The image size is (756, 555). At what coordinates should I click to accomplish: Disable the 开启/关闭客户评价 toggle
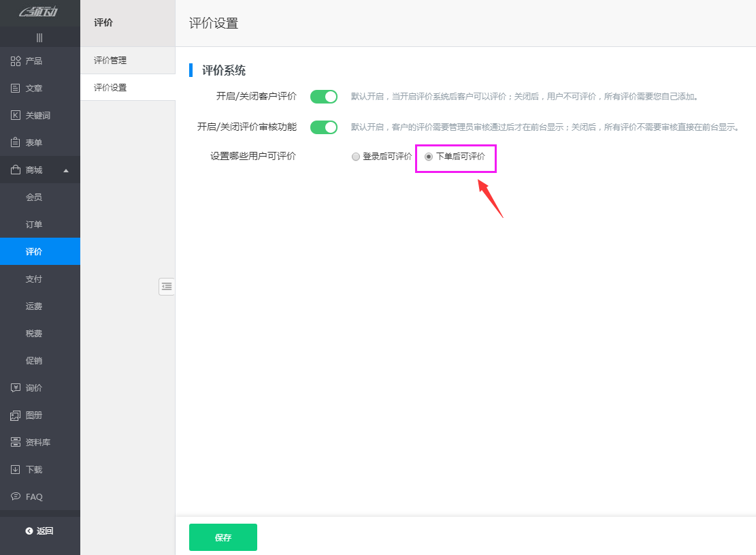[x=323, y=96]
